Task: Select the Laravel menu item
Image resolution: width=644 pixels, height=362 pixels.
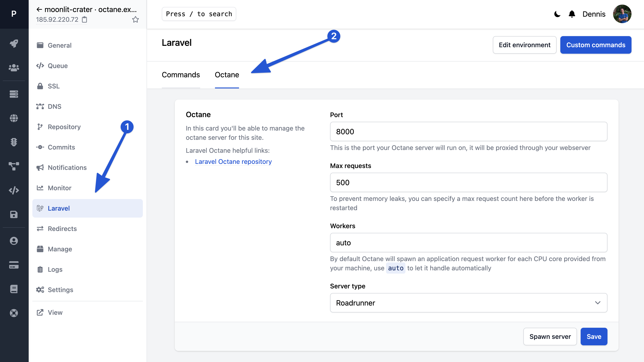Action: tap(88, 208)
